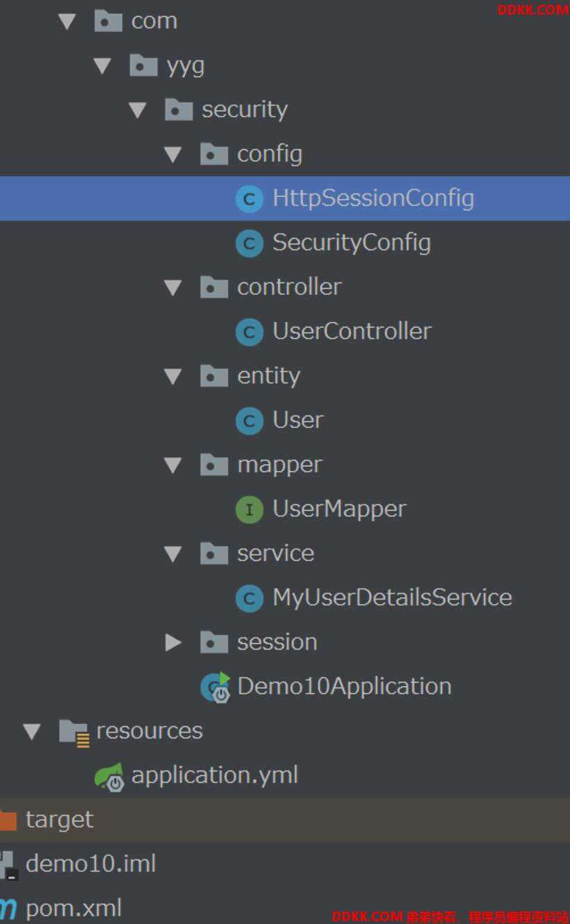The image size is (570, 924).
Task: Click the Demo10Application Spring Boot run icon
Action: coord(215,687)
